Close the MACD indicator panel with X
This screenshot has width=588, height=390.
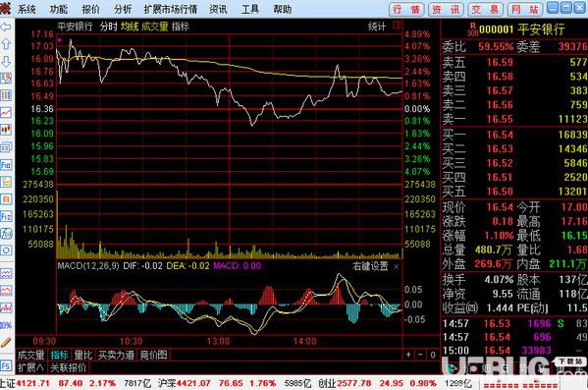pos(397,267)
